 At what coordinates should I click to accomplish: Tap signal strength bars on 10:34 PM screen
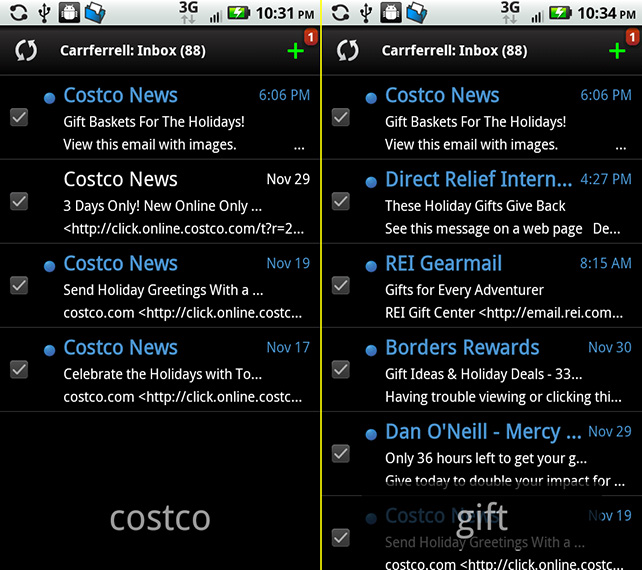[x=537, y=16]
